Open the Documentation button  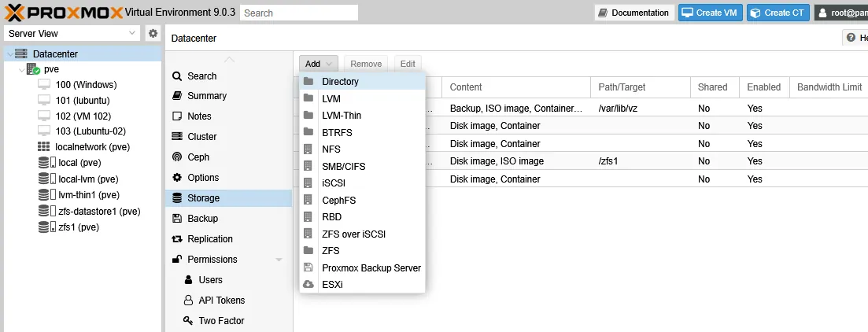pyautogui.click(x=634, y=13)
